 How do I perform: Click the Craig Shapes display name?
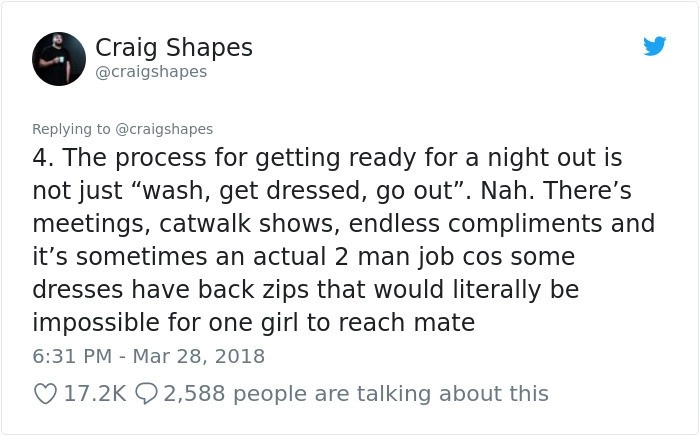click(x=173, y=47)
